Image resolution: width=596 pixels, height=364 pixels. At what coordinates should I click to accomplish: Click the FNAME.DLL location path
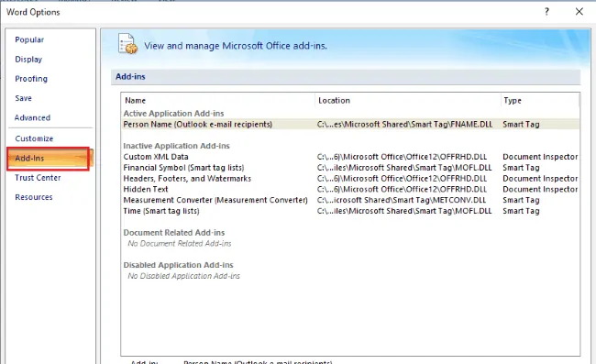[404, 125]
